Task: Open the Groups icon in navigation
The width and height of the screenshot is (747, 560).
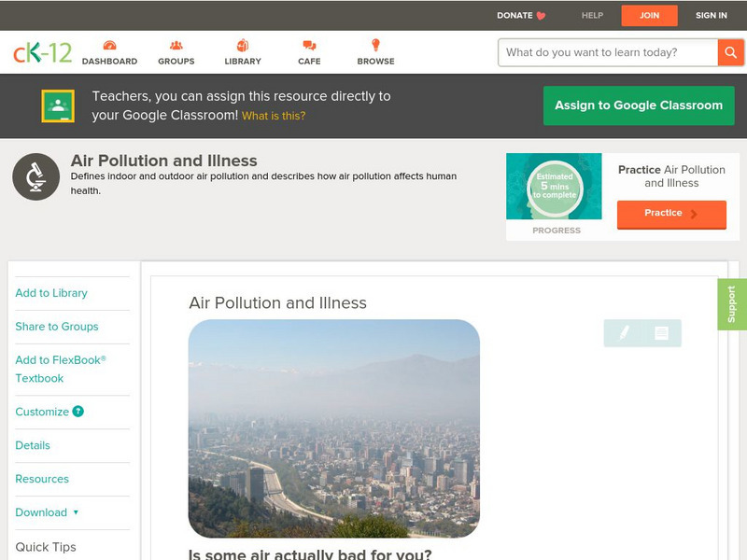Action: point(176,46)
